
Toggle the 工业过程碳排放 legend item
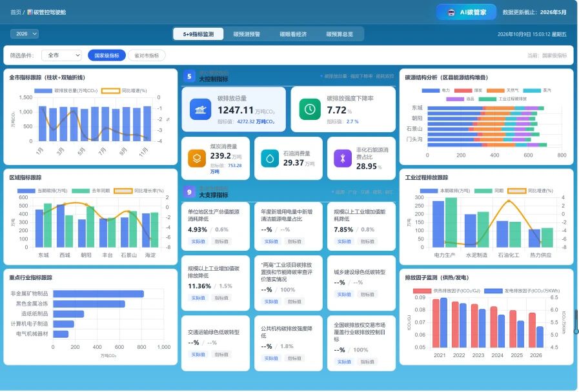tap(503, 99)
